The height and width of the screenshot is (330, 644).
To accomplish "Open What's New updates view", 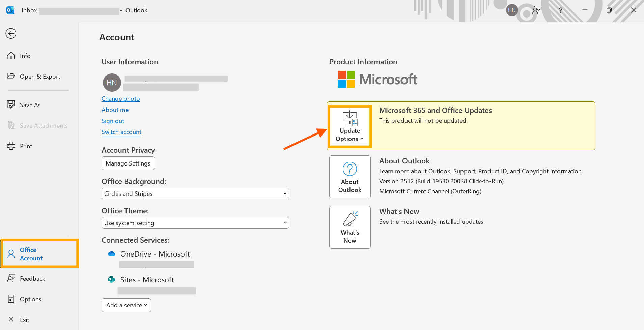I will (x=349, y=227).
